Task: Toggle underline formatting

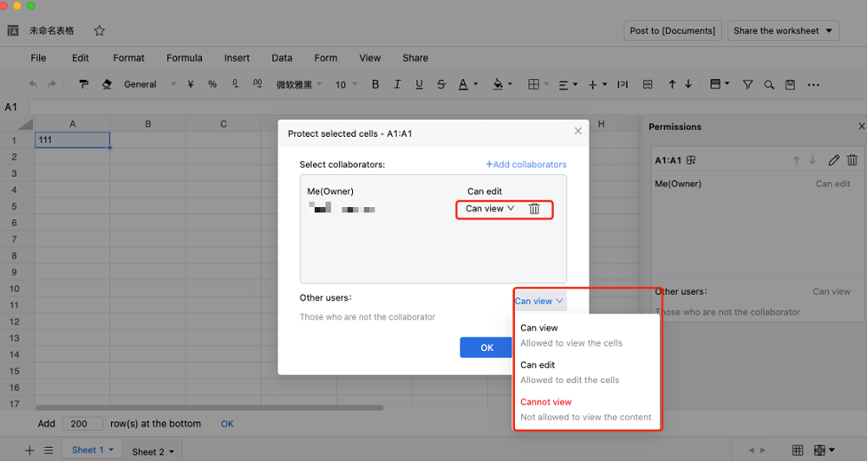Action: [419, 84]
